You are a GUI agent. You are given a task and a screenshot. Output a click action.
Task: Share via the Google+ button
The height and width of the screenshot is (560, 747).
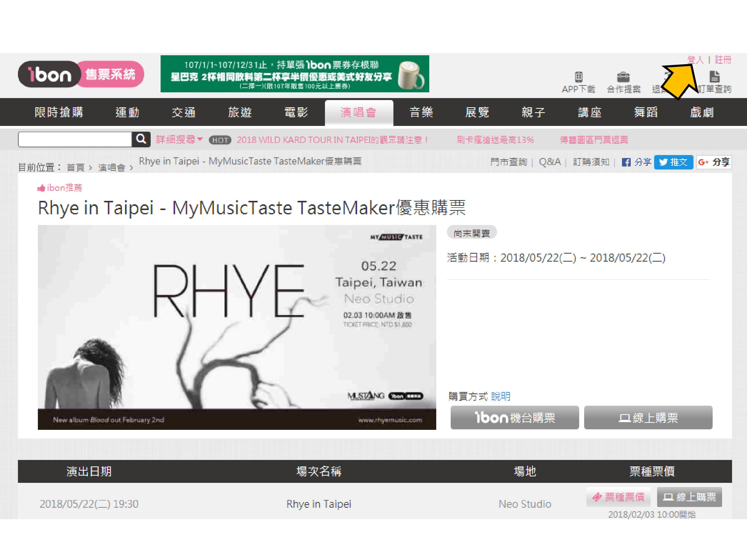pos(714,162)
